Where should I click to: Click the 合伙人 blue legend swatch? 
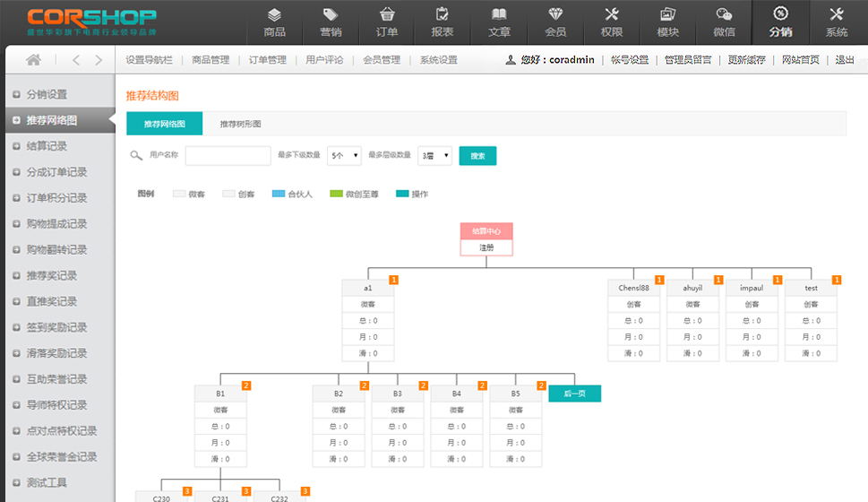[x=279, y=194]
